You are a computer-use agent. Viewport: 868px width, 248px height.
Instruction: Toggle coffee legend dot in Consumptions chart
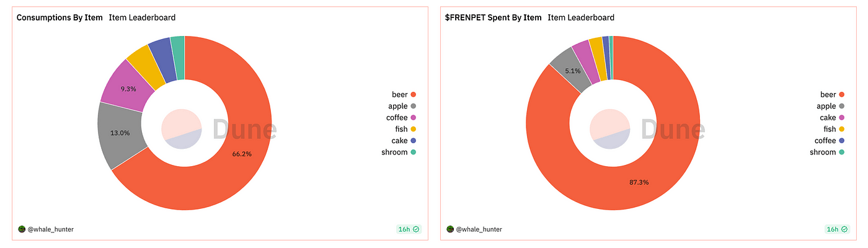click(414, 118)
